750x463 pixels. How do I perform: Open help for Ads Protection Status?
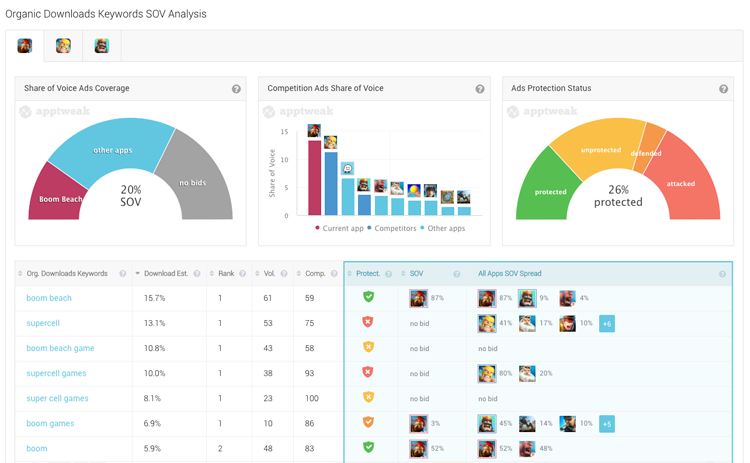pos(724,89)
